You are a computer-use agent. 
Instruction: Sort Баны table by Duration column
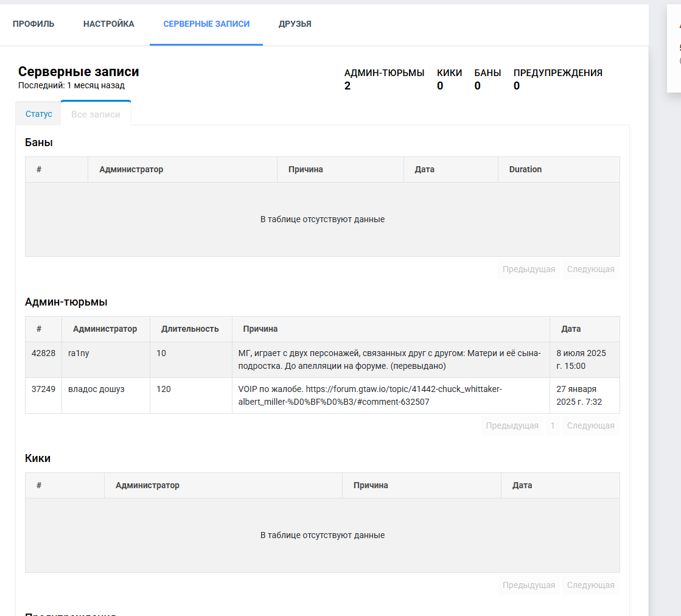(559, 169)
